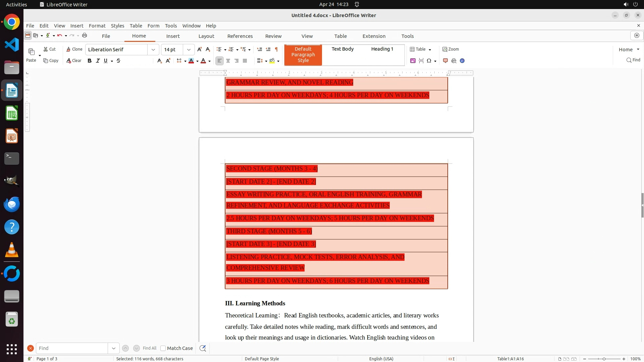Image resolution: width=644 pixels, height=362 pixels.
Task: Switch to the Layout tab
Action: point(206,36)
